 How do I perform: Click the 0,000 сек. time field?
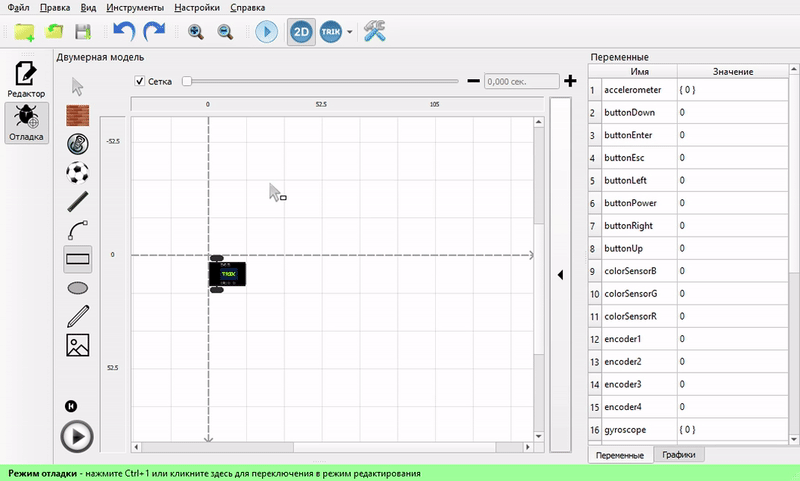point(521,81)
